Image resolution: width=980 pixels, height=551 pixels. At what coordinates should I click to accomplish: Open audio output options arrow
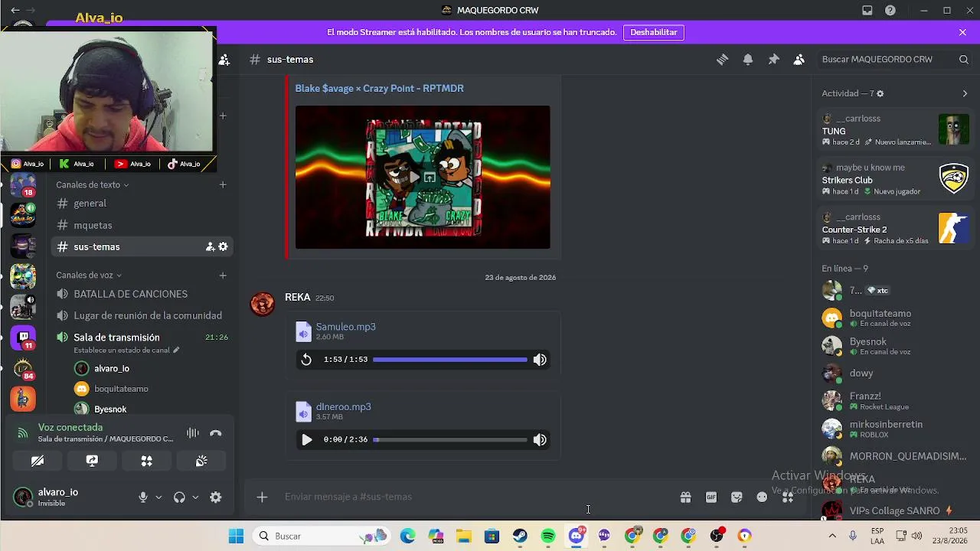[195, 497]
